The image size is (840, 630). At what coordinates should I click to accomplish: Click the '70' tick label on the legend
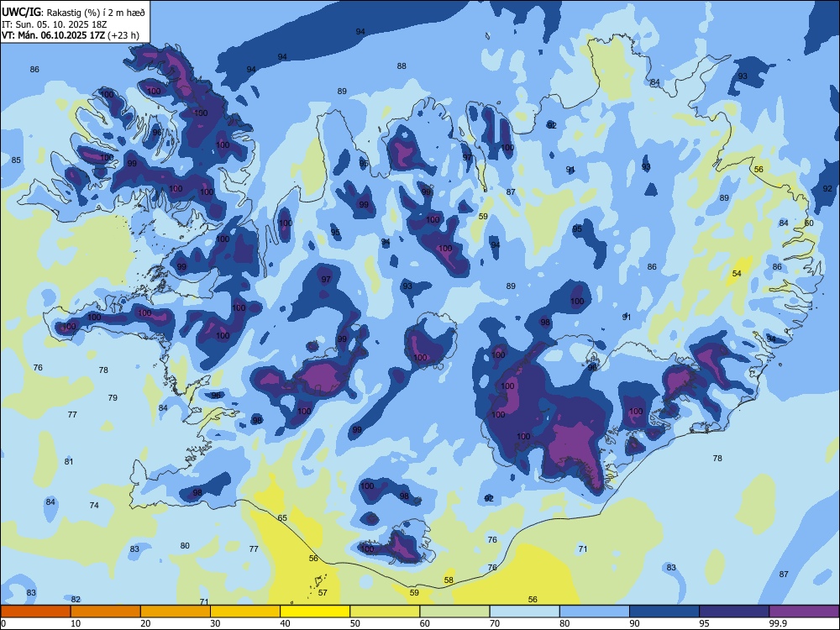point(495,623)
